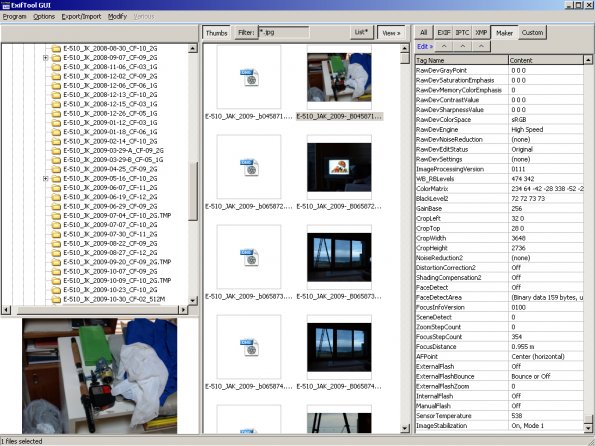Select the RawDevColorSpace row

(x=499, y=120)
